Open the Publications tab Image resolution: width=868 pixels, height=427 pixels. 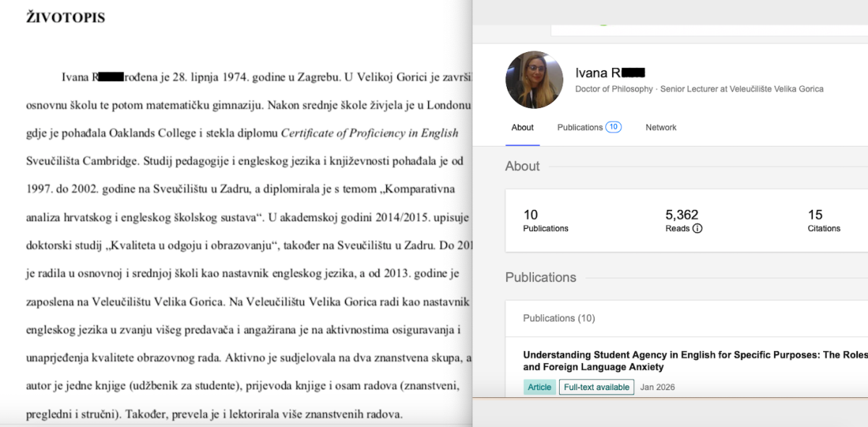point(579,127)
